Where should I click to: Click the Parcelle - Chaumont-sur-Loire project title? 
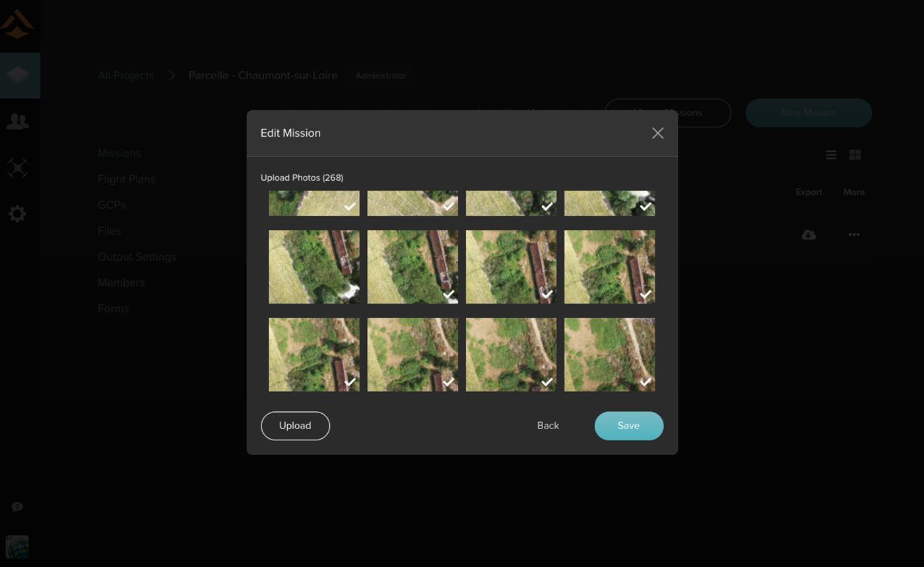[263, 75]
